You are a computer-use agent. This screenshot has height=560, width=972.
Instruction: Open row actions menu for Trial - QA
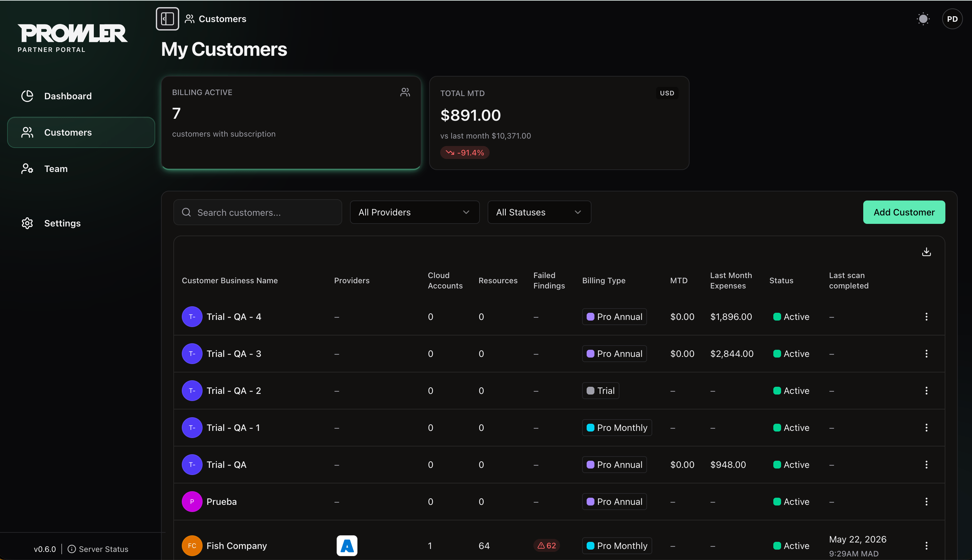pyautogui.click(x=926, y=465)
